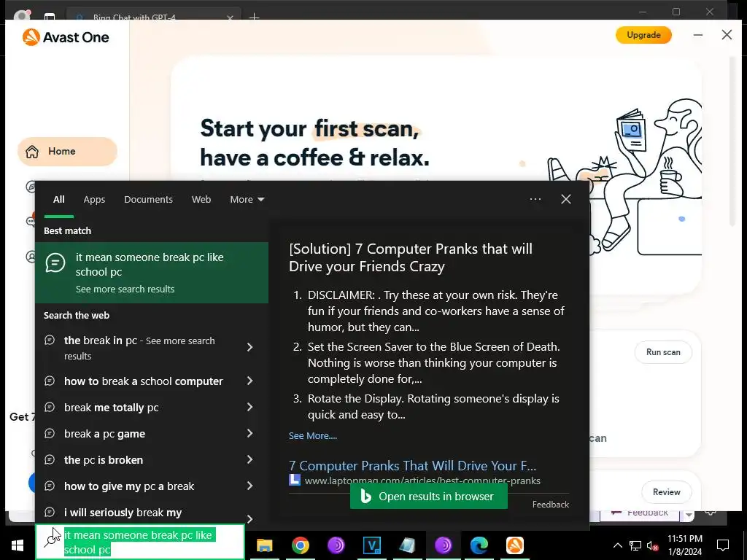
Task: Select suggestion 'break me totally pc'
Action: (x=112, y=408)
